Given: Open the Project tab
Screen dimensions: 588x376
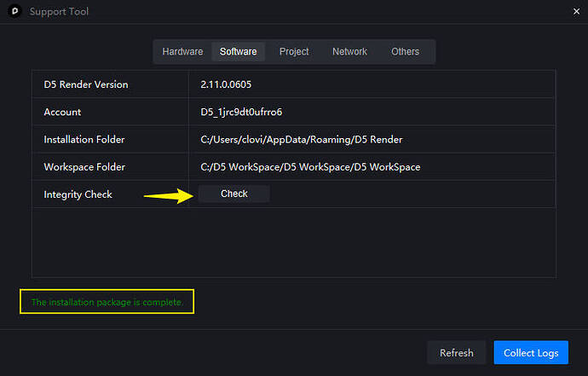Looking at the screenshot, I should (294, 51).
